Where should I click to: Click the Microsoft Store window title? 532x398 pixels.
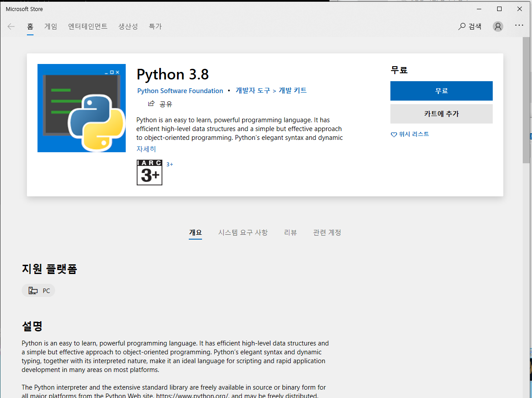[x=24, y=9]
